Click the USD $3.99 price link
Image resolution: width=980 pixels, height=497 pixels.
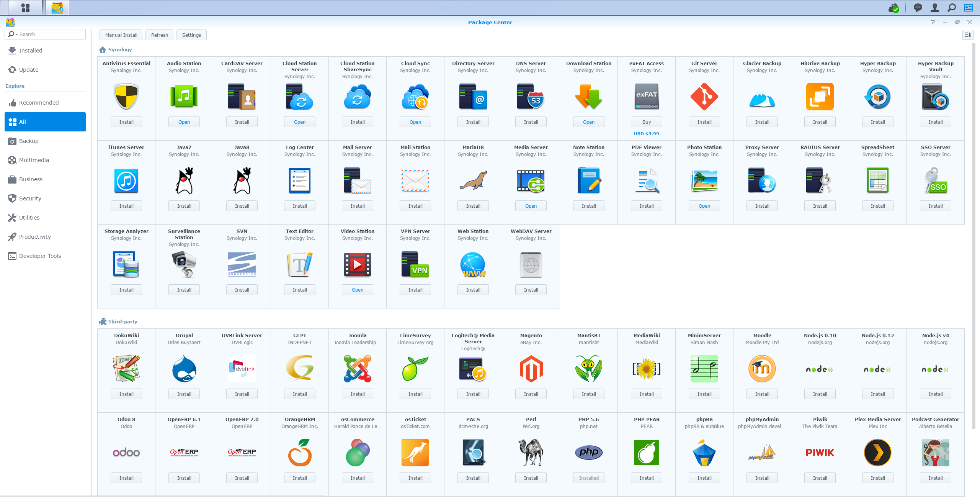tap(647, 134)
